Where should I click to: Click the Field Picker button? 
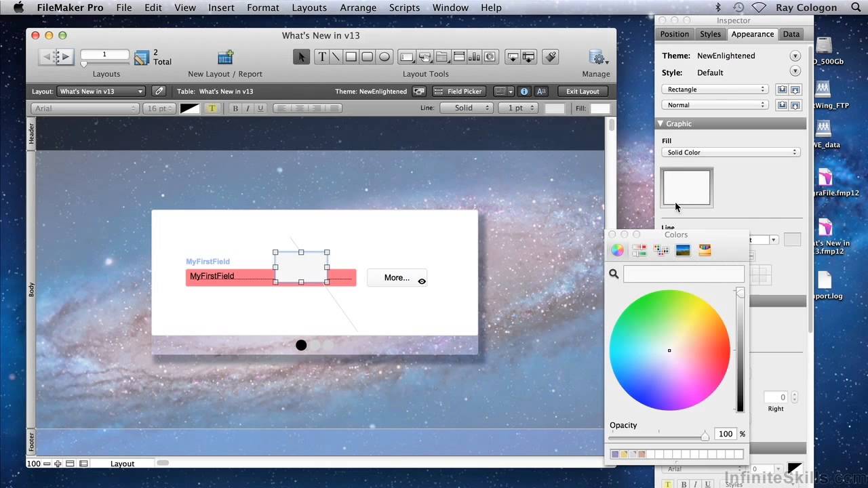458,91
